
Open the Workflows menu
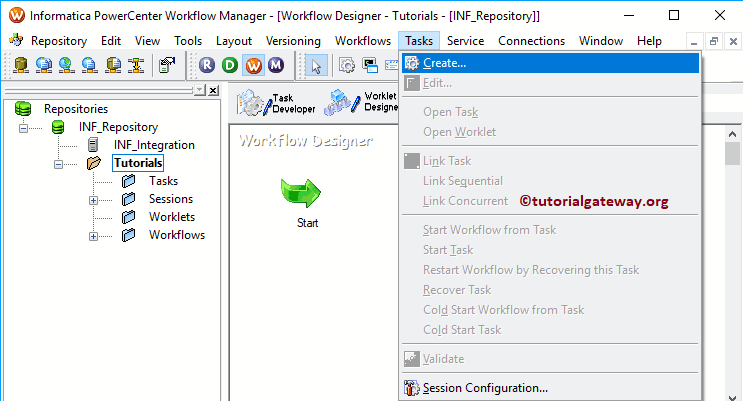tap(363, 41)
